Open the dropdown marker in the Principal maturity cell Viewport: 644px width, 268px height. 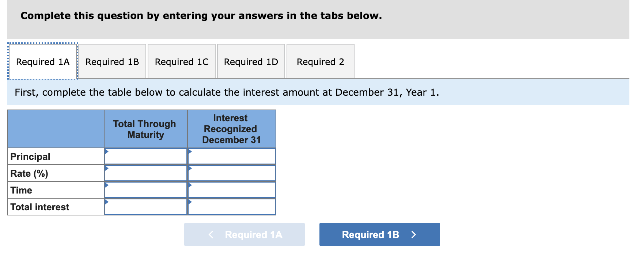[106, 151]
